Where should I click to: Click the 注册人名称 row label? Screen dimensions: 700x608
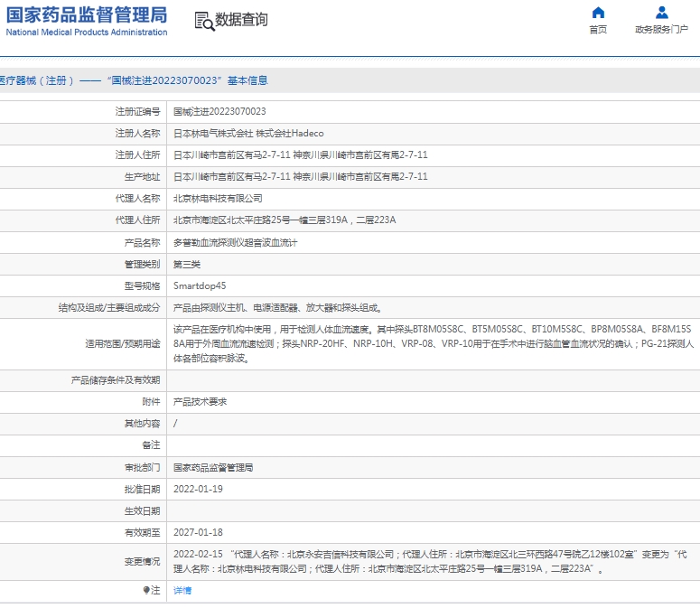tap(137, 133)
